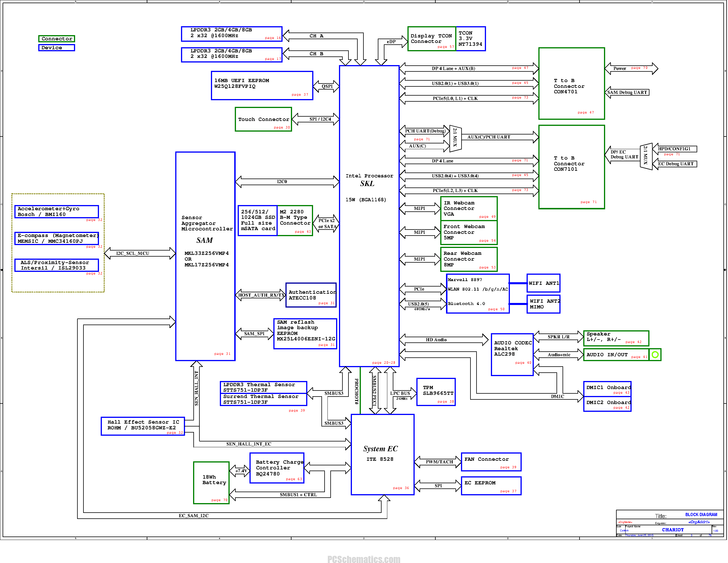Select the Sensor Aggregator Microcontroller SAM block
The image size is (728, 563).
(x=205, y=256)
